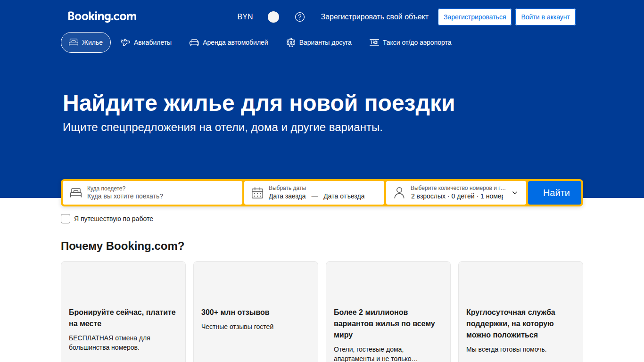Click the airplane icon for Авиабилеты
The width and height of the screenshot is (644, 362).
point(125,42)
